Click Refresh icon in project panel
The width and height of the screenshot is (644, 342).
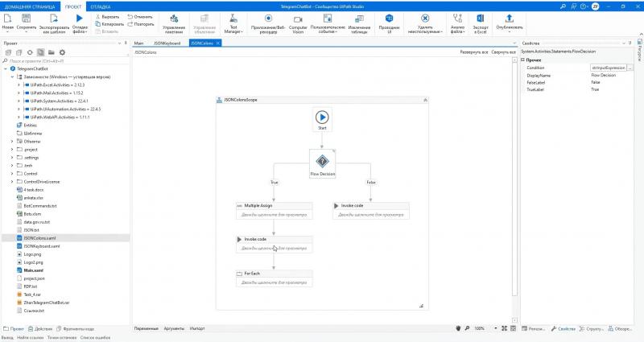(x=30, y=52)
